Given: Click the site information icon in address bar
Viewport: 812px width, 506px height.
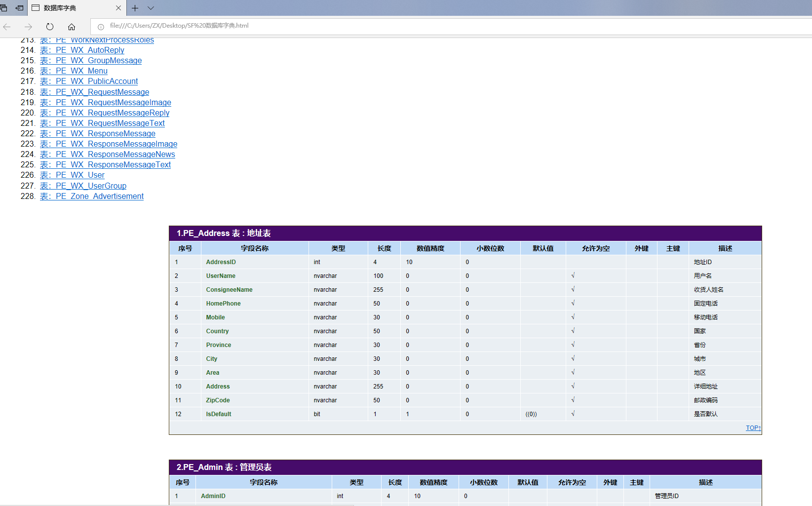Looking at the screenshot, I should [x=101, y=27].
